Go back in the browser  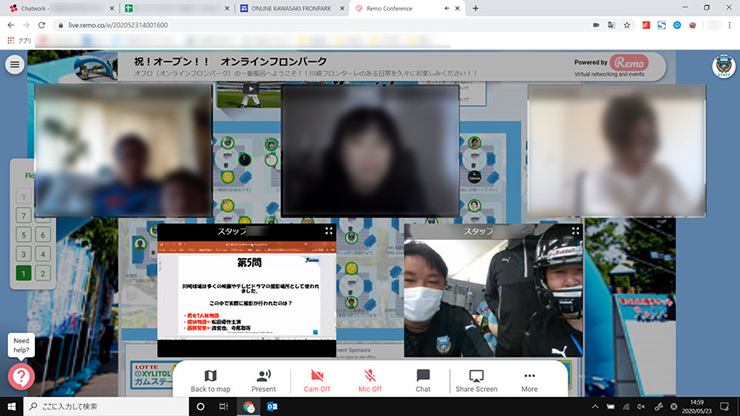click(x=10, y=25)
